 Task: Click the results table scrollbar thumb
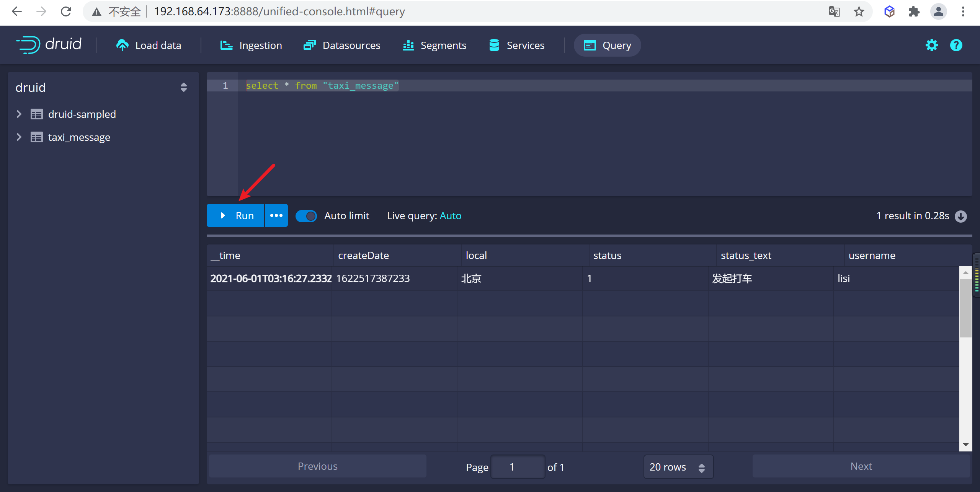966,308
